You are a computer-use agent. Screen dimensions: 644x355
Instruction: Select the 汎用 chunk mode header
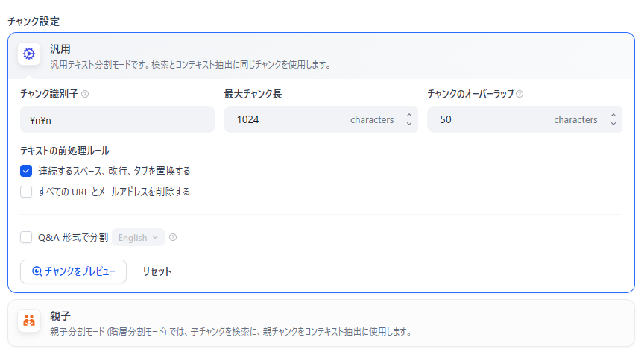pos(321,56)
